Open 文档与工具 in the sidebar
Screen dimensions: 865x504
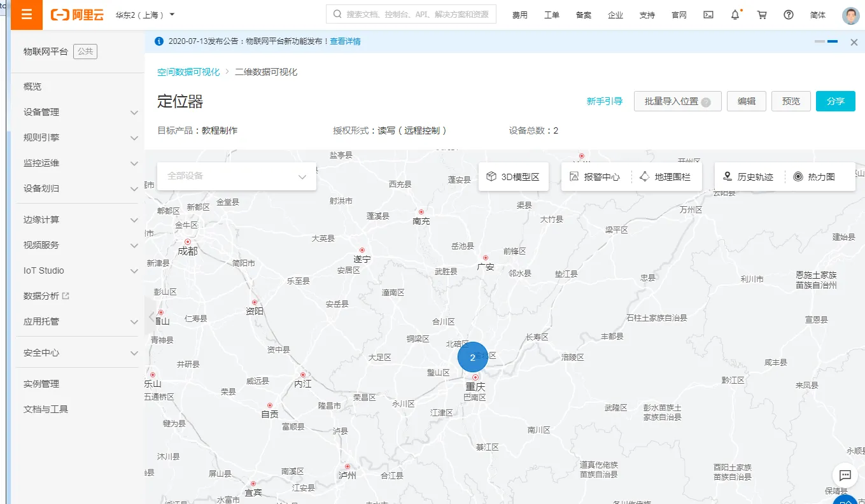pyautogui.click(x=46, y=409)
